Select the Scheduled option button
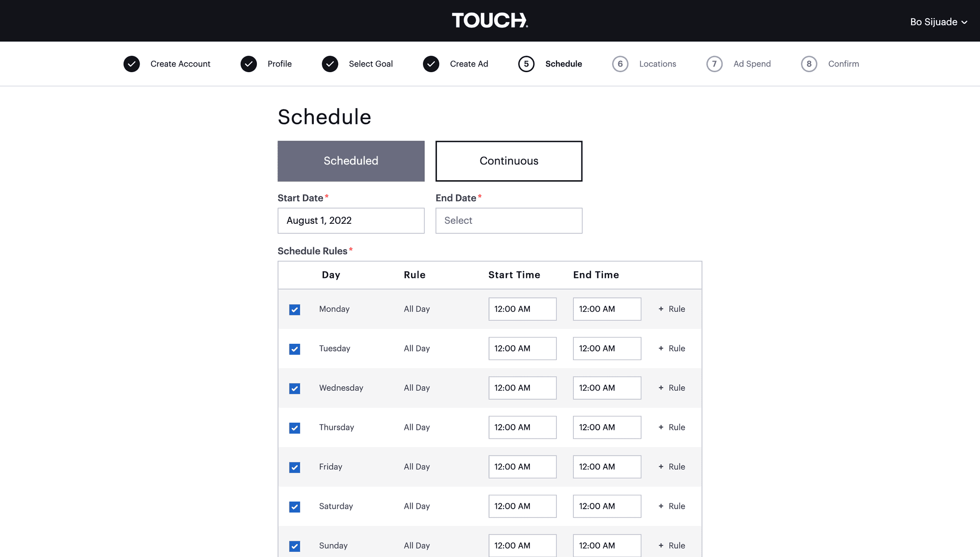 pyautogui.click(x=351, y=161)
